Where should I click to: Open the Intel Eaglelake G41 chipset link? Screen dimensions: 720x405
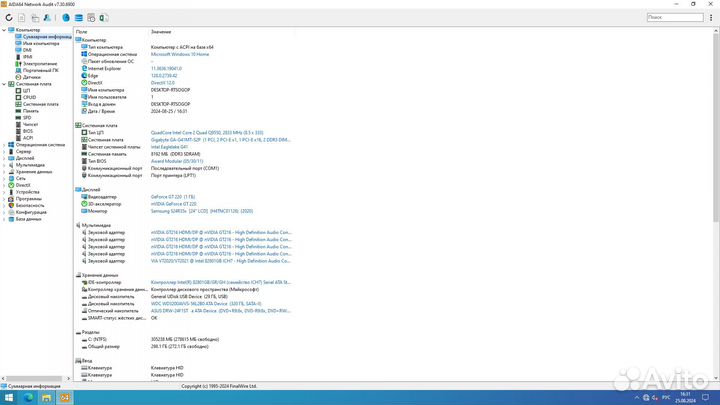point(169,147)
